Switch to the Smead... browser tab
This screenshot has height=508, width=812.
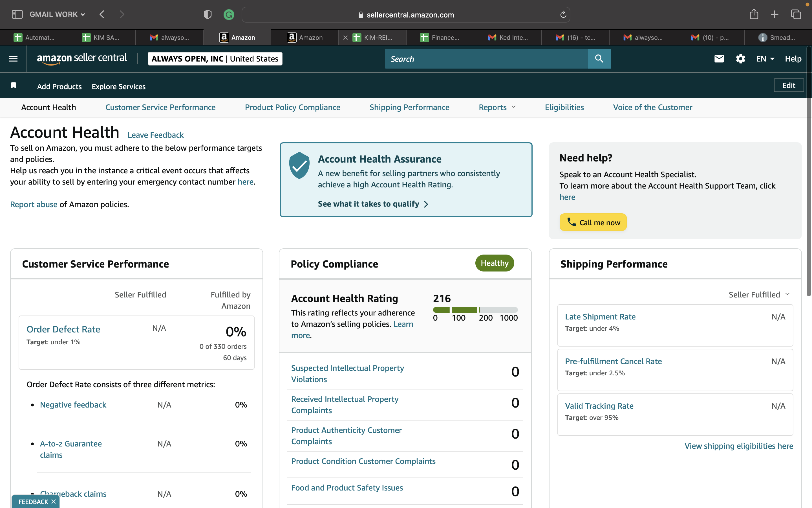click(778, 38)
